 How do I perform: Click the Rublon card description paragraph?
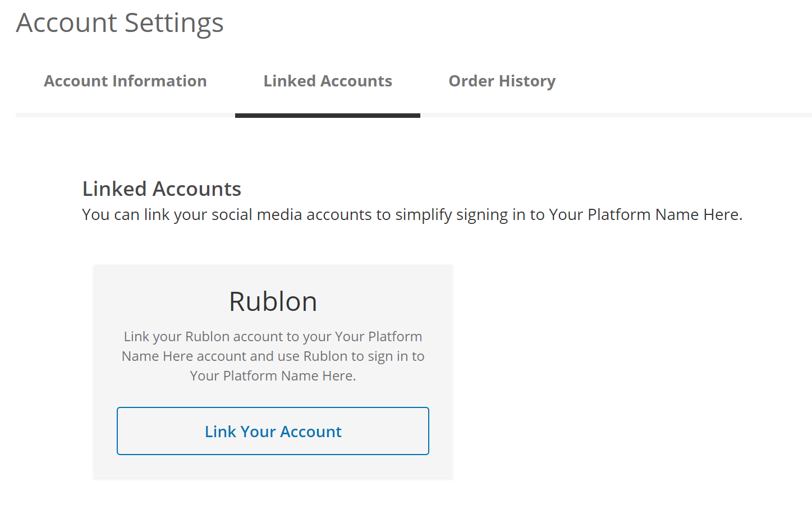coord(273,356)
